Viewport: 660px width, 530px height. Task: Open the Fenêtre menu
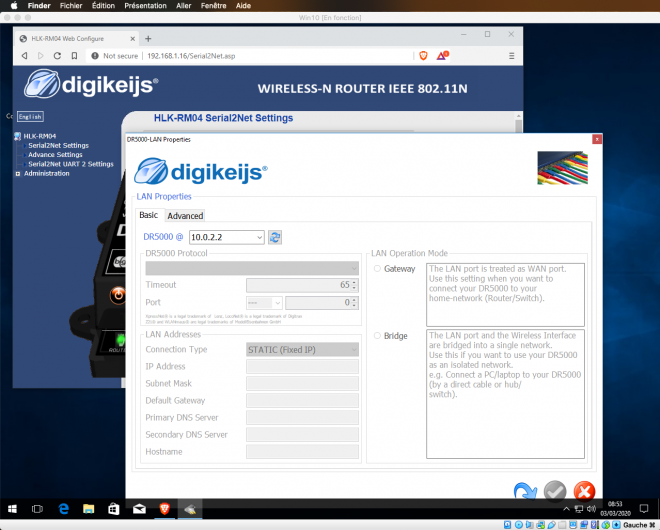pos(213,5)
